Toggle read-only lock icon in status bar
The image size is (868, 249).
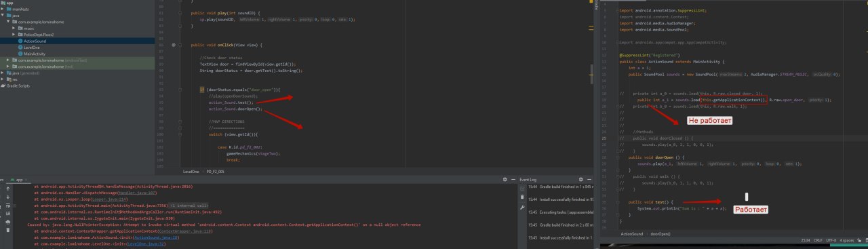[x=859, y=240]
